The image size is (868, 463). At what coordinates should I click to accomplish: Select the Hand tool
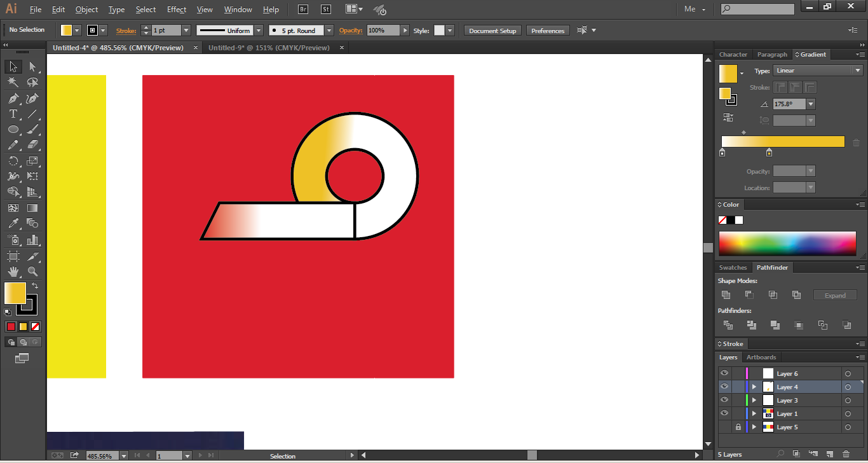[13, 272]
